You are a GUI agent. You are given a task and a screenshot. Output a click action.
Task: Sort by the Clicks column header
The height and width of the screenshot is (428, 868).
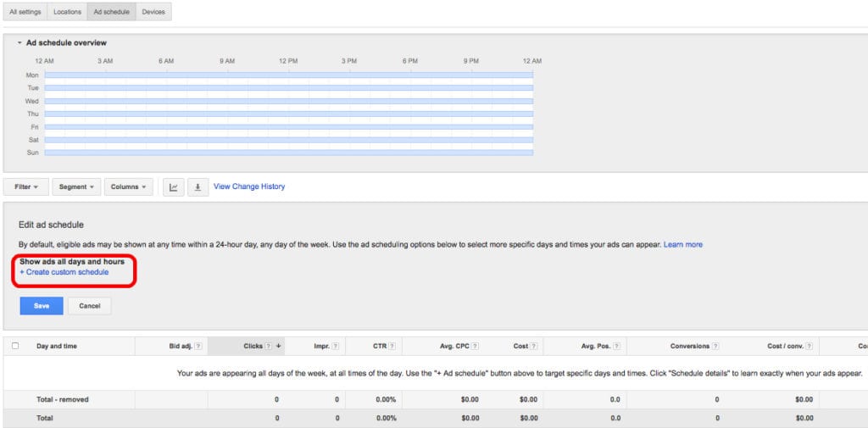pyautogui.click(x=253, y=346)
